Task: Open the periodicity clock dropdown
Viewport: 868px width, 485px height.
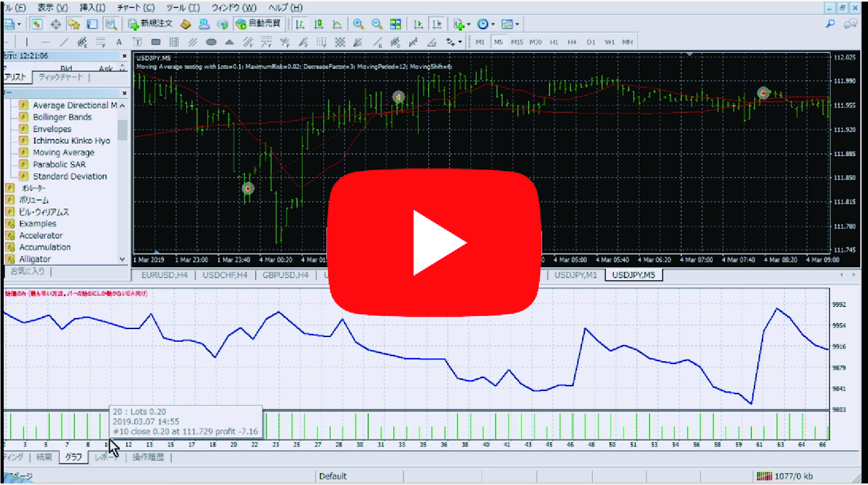Action: click(x=486, y=24)
